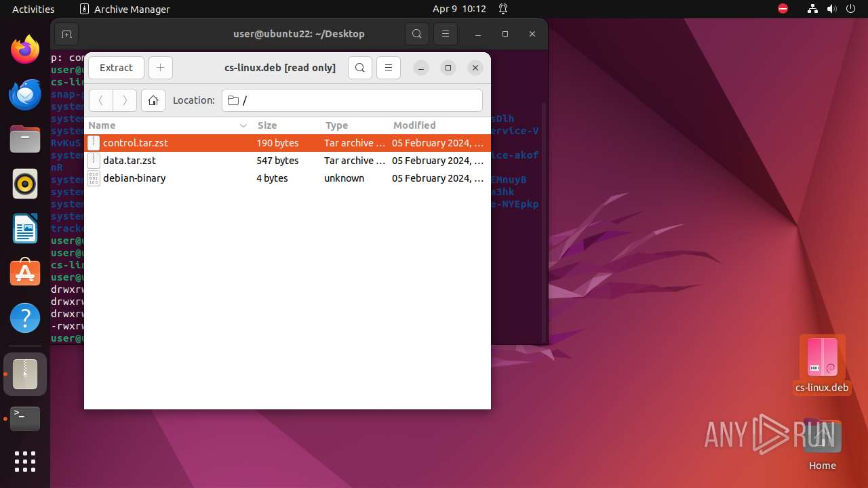
Task: Open the Terminal search icon
Action: (417, 34)
